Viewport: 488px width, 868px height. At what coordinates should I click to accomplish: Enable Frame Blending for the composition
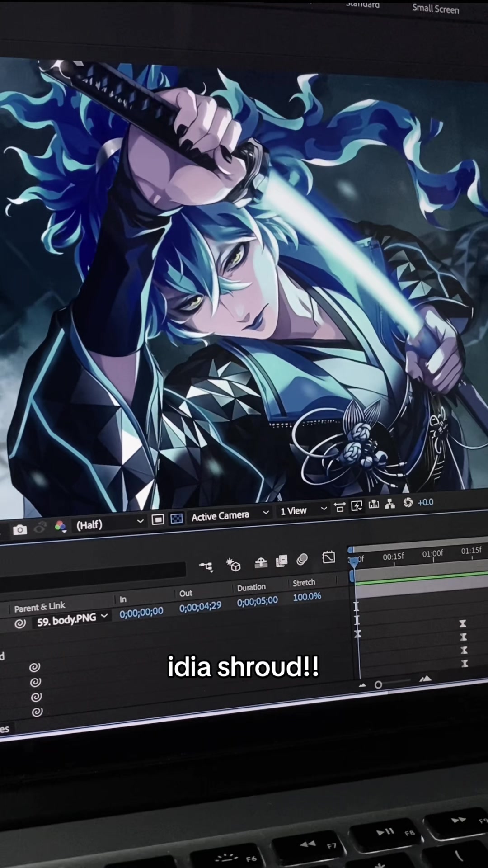point(282,561)
